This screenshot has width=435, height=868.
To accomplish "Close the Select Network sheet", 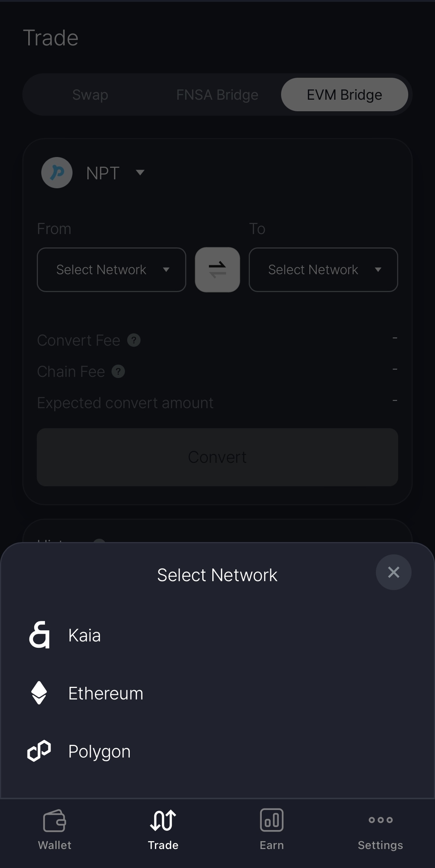I will point(393,572).
